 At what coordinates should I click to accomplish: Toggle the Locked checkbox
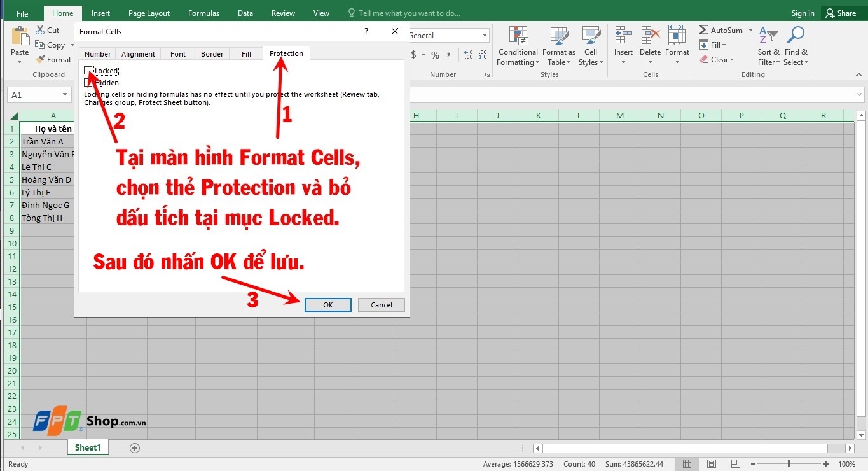coord(88,71)
